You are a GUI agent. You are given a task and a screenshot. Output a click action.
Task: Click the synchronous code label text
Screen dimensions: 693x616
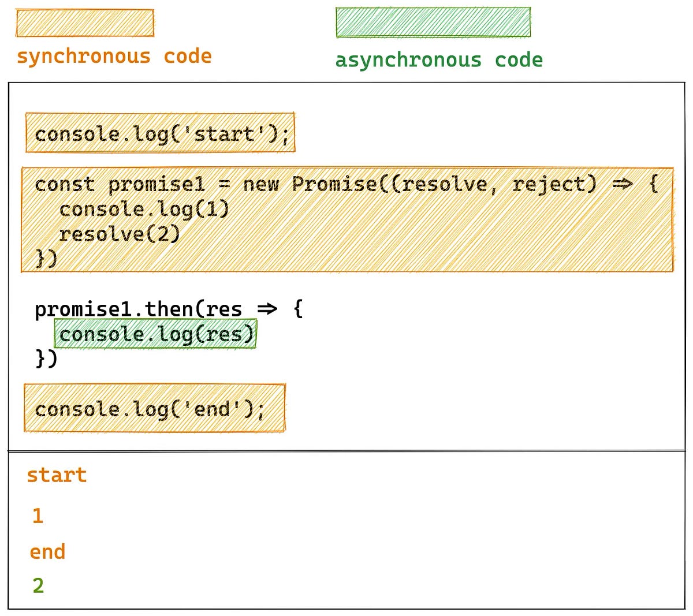coord(114,56)
